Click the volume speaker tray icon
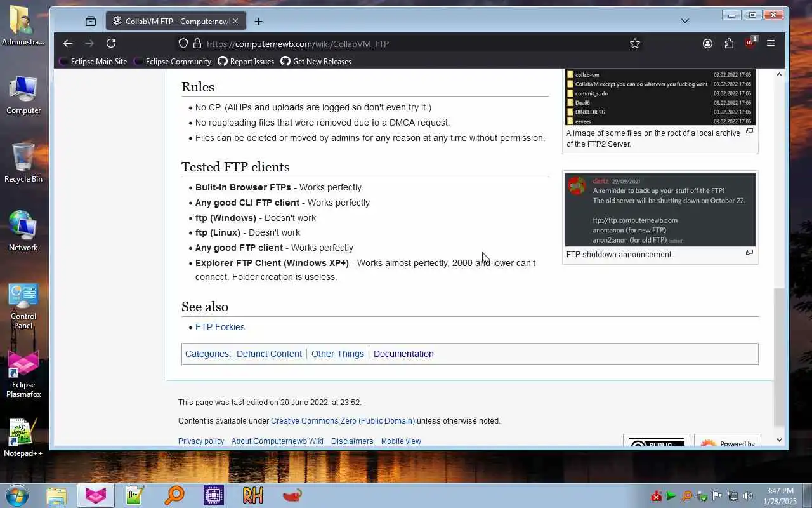Viewport: 812px width, 508px height. tap(748, 496)
